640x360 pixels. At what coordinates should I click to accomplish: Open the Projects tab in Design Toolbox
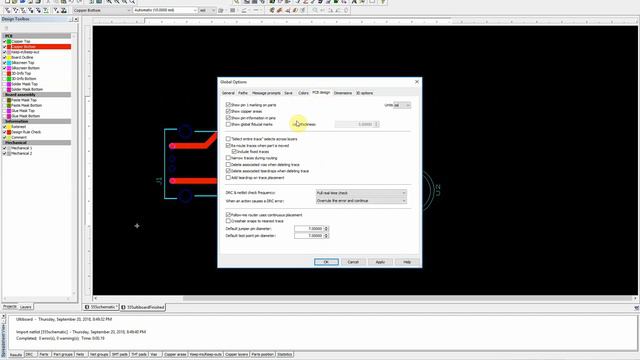click(x=10, y=307)
